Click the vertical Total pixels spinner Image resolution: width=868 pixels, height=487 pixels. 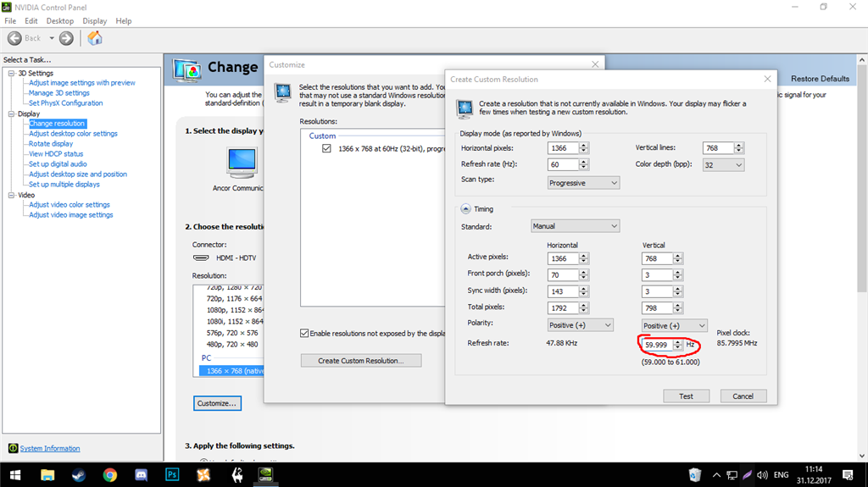tap(677, 308)
